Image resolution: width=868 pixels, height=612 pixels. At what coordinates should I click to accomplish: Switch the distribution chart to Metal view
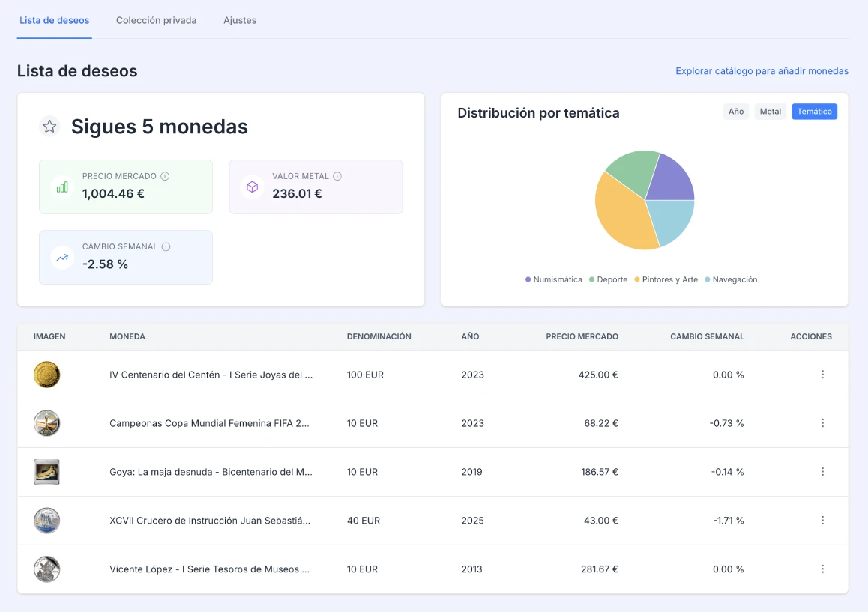[771, 111]
